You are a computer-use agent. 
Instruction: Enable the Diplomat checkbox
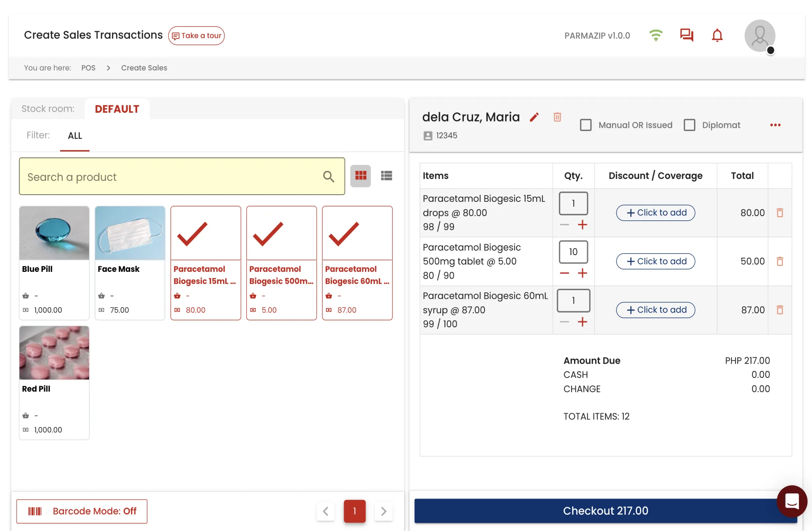coord(689,125)
